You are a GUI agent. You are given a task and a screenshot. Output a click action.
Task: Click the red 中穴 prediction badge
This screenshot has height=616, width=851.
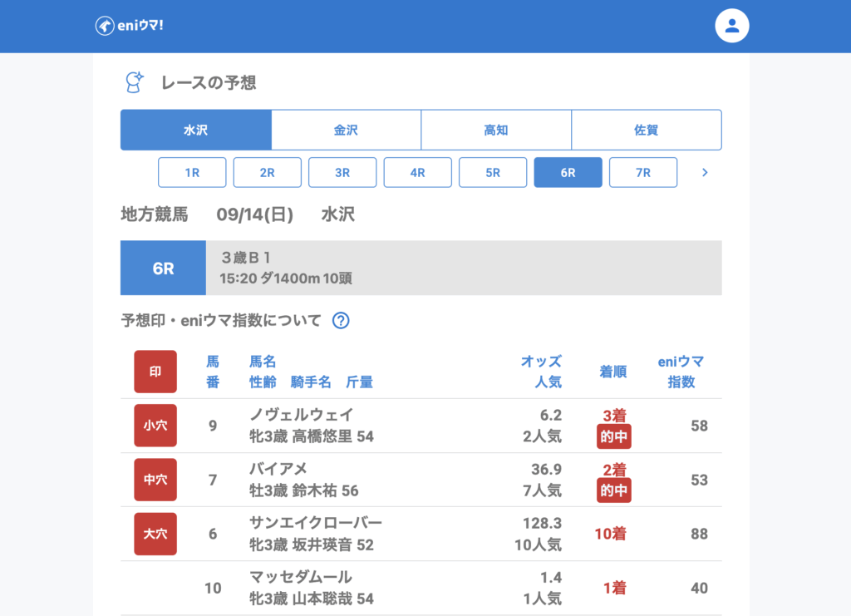pyautogui.click(x=155, y=480)
